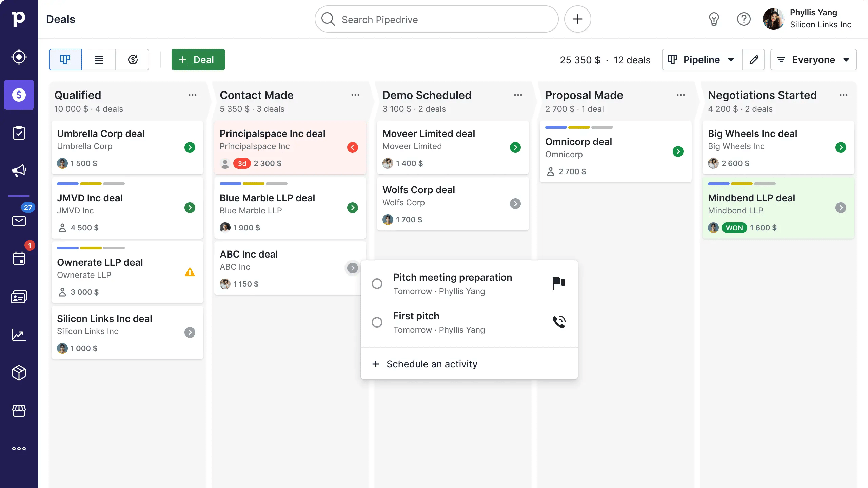Click the Kanban board view icon
The image size is (868, 488).
coord(65,60)
